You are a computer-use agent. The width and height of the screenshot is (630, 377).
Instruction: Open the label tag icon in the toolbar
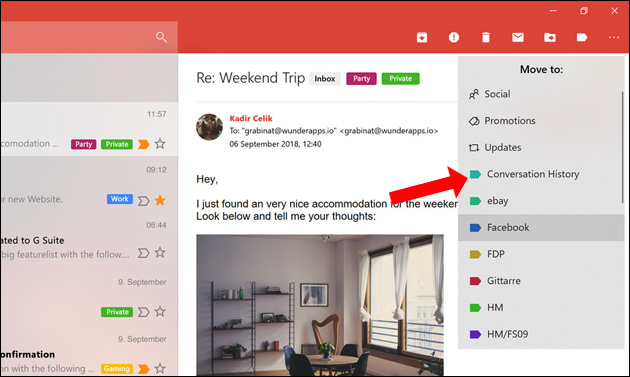point(582,37)
